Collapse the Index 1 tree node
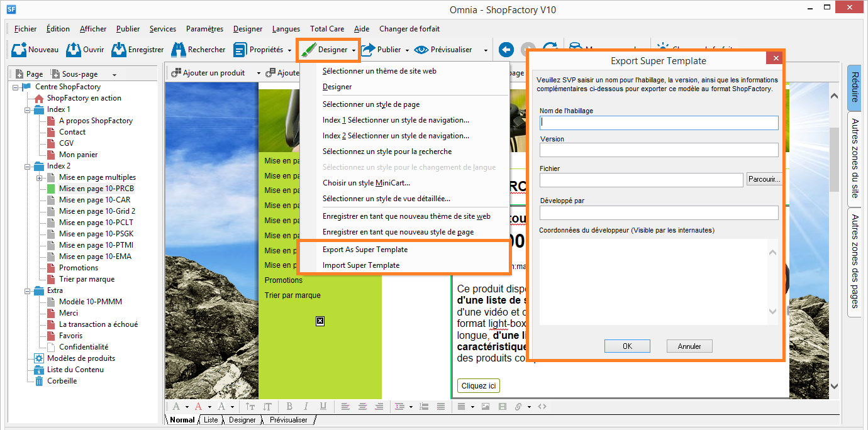The height and width of the screenshot is (430, 868). tap(28, 109)
